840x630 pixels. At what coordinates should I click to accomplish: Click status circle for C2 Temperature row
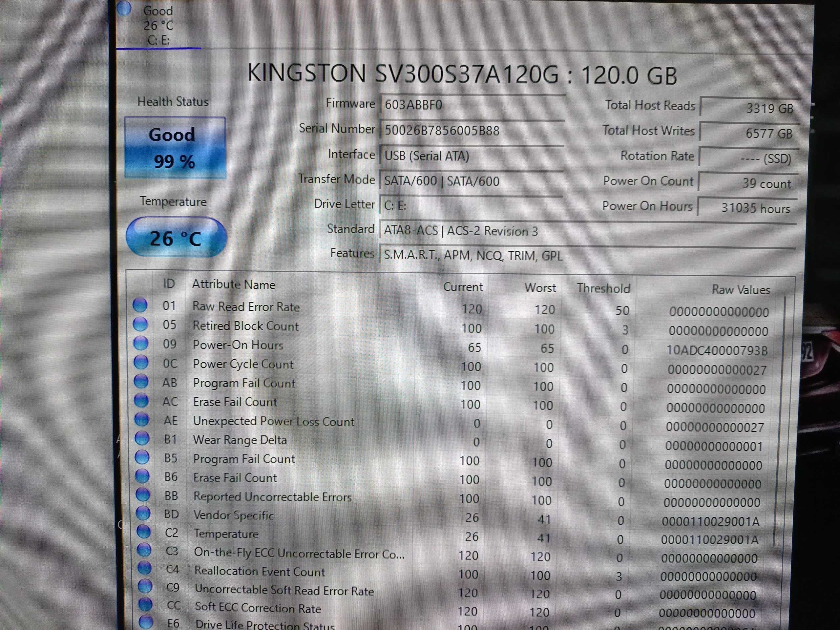coord(144,531)
